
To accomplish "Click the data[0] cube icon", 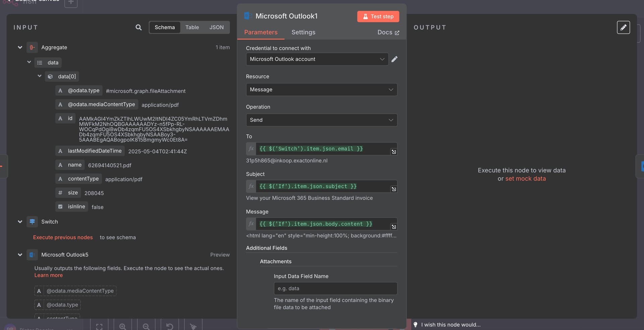I will pos(50,77).
